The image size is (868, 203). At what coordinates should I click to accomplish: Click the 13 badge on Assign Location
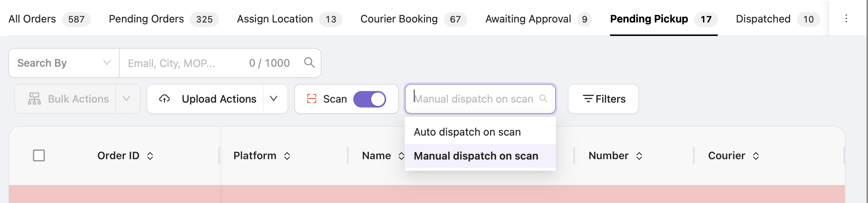coord(331,19)
